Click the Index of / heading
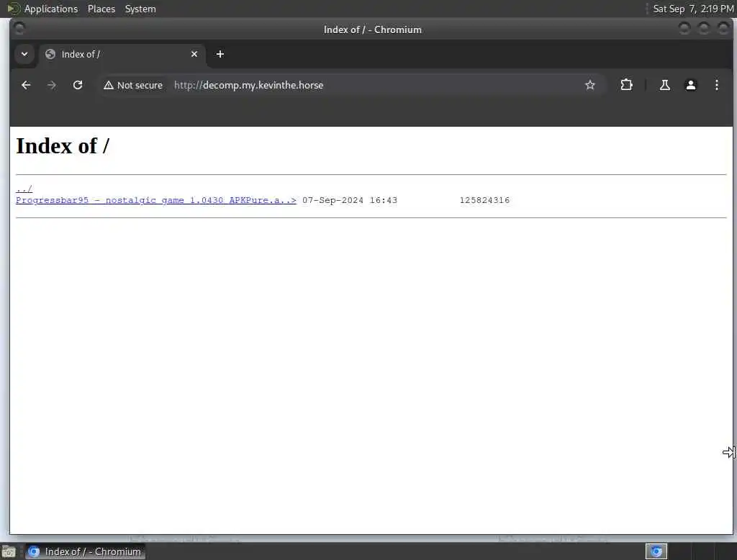Image resolution: width=737 pixels, height=560 pixels. pos(63,146)
